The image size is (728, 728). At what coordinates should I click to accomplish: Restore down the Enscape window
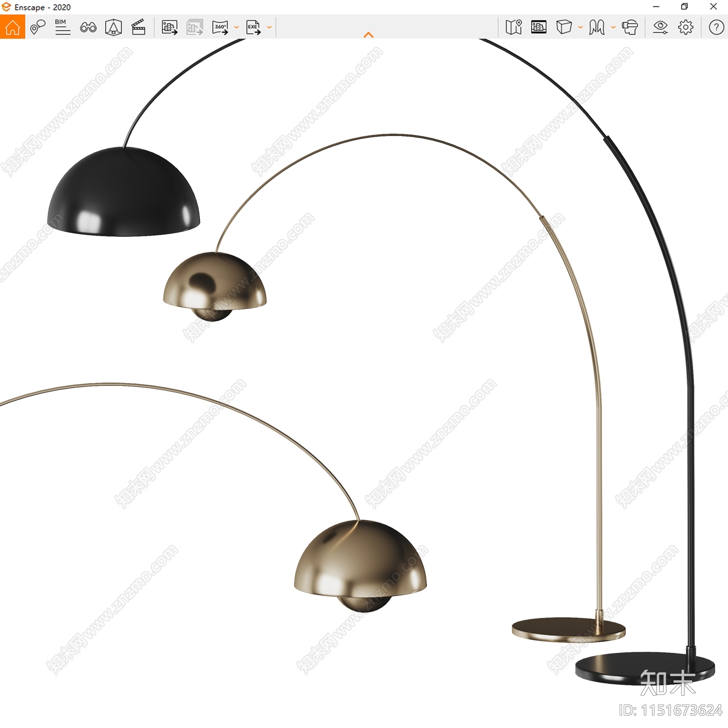coord(684,7)
